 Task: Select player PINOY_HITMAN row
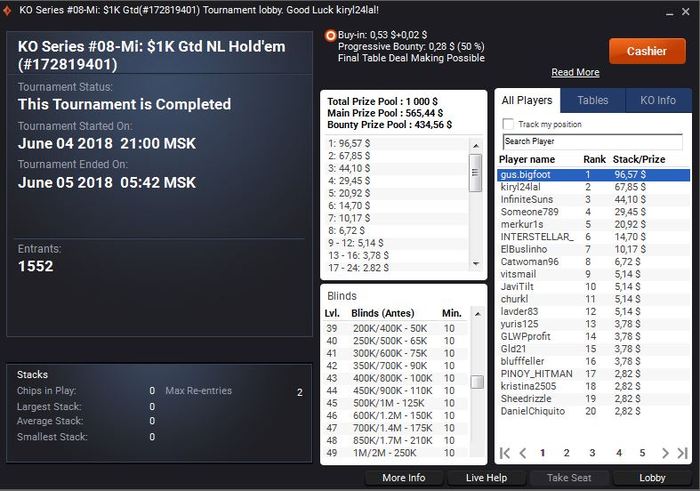pyautogui.click(x=593, y=374)
